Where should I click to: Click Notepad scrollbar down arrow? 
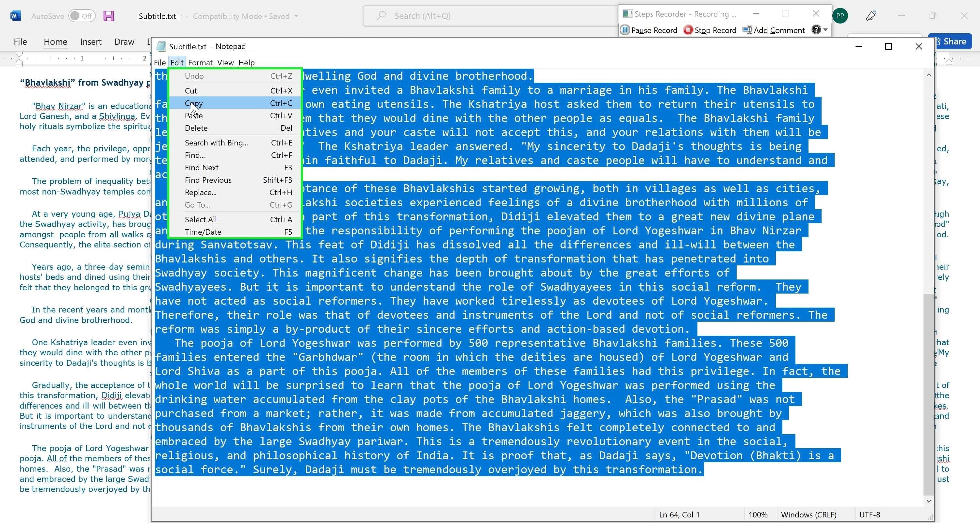929,501
